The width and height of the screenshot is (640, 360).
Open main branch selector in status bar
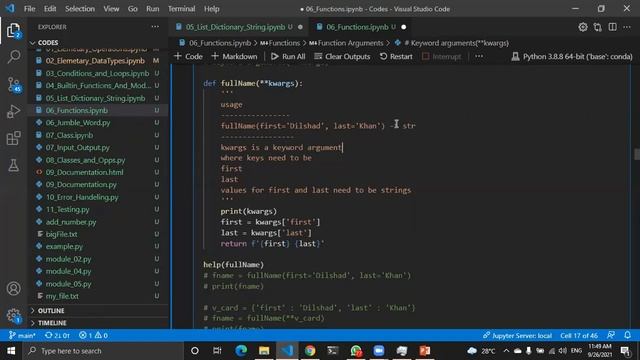(22, 336)
